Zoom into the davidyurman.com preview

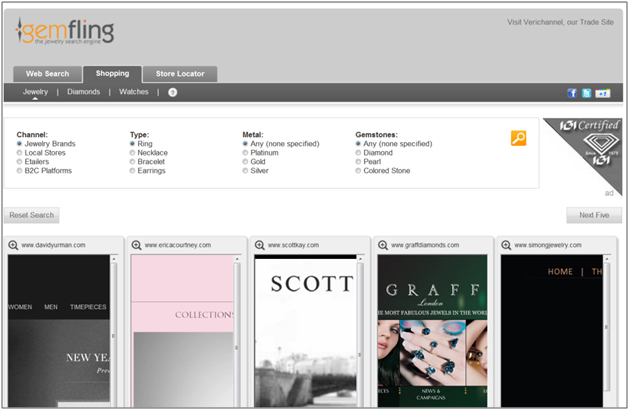pyautogui.click(x=13, y=245)
